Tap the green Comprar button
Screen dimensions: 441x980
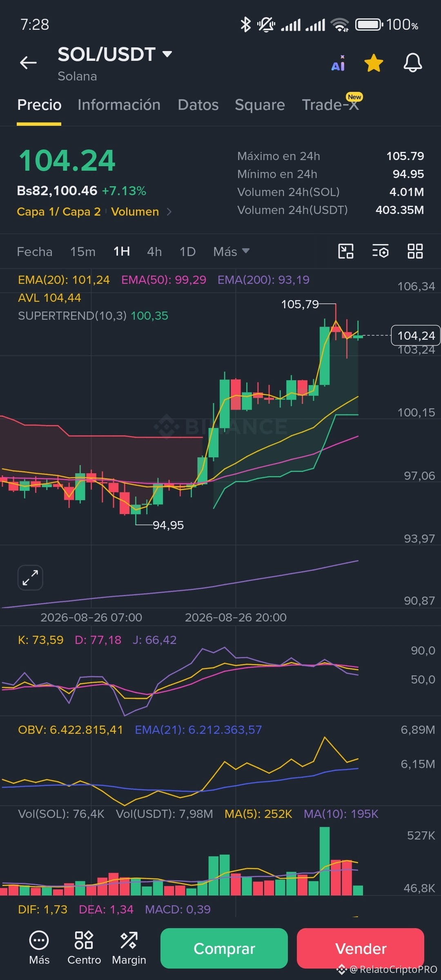pos(224,948)
